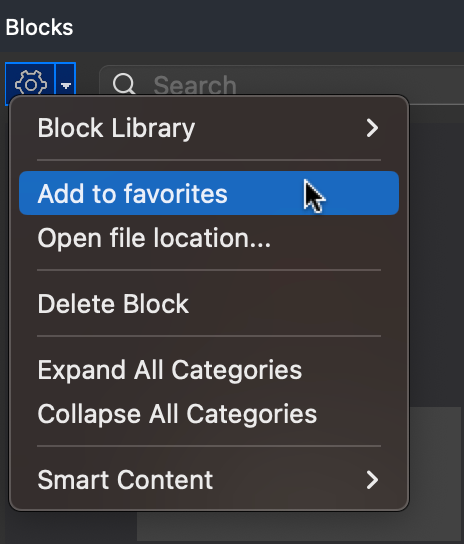Click the dark strip beneath the context menu
This screenshot has height=544, width=464.
click(69, 527)
